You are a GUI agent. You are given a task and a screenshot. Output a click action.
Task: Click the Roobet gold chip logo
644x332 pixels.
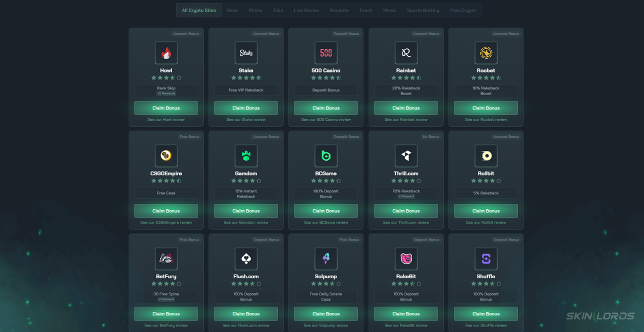(x=486, y=53)
